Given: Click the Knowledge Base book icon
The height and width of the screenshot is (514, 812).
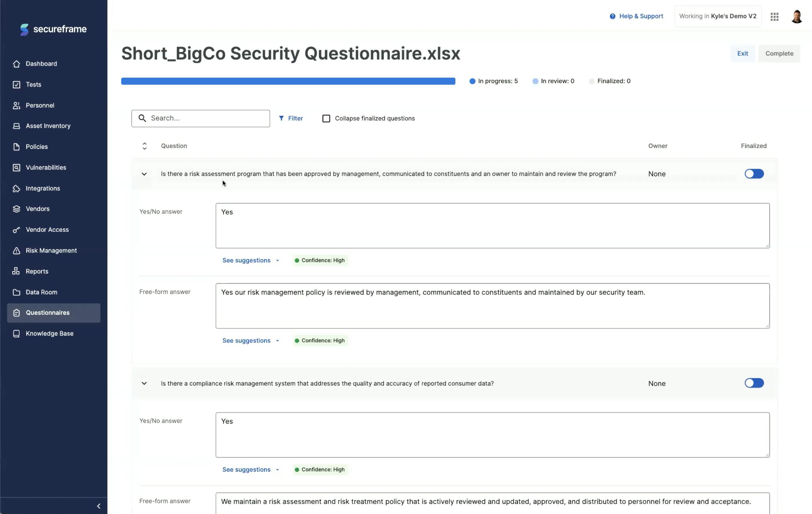Looking at the screenshot, I should pyautogui.click(x=16, y=334).
